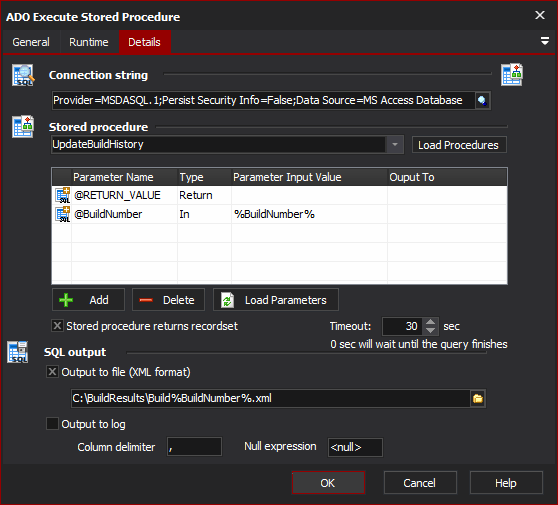This screenshot has height=505, width=558.
Task: Switch to the Runtime tab
Action: pyautogui.click(x=89, y=42)
